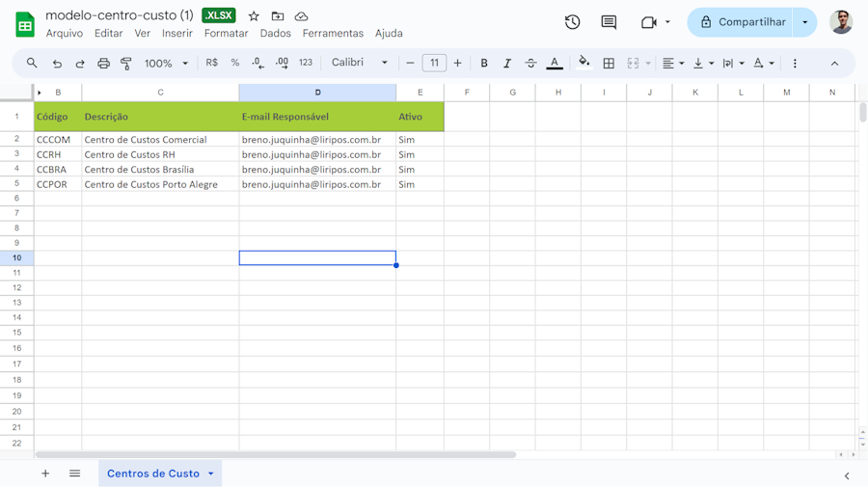This screenshot has width=868, height=488.
Task: Open the Dados menu
Action: point(275,33)
